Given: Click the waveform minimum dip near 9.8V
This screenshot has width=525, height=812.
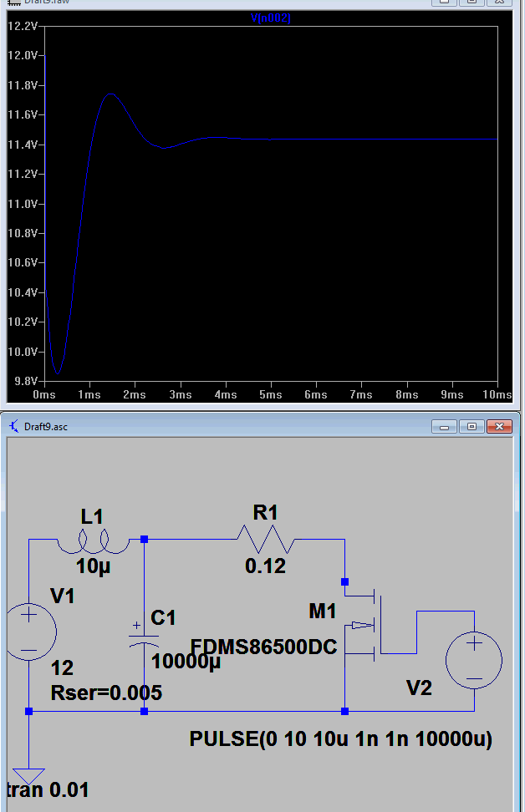Looking at the screenshot, I should coord(58,373).
